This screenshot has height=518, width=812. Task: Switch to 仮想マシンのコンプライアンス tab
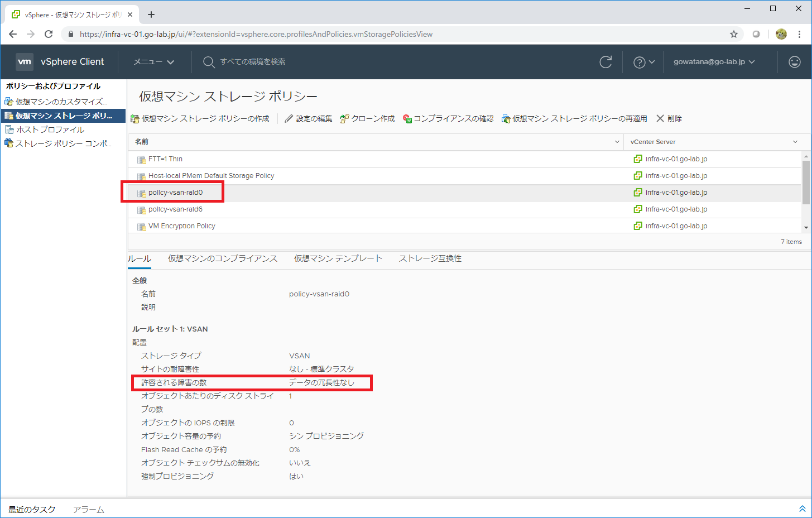coord(223,258)
